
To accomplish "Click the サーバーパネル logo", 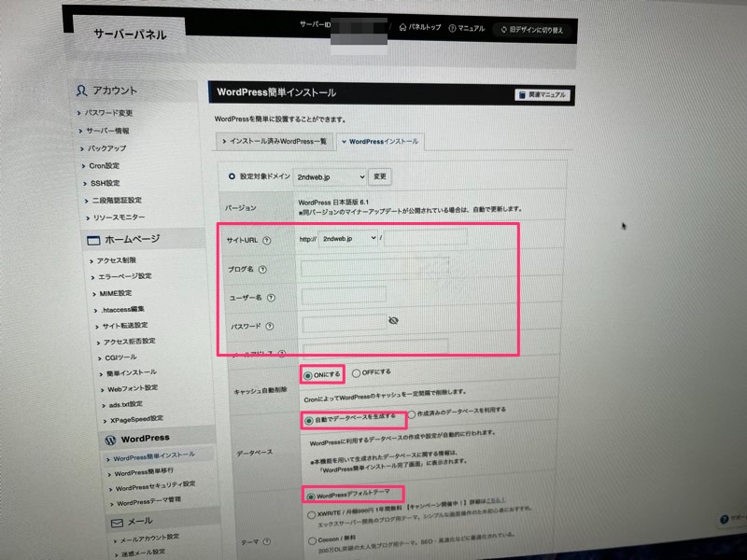I will click(x=130, y=35).
